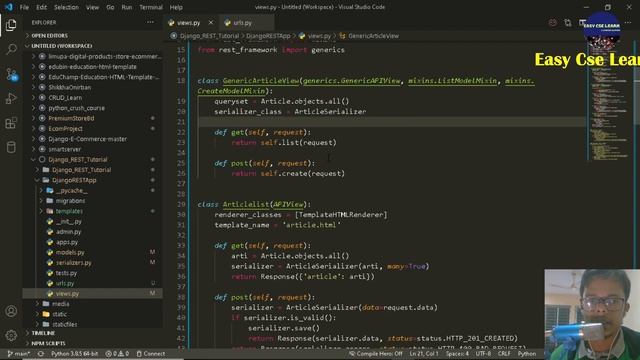Click GenericArticleView in the breadcrumb
Screen dimensions: 640x360
(373, 36)
